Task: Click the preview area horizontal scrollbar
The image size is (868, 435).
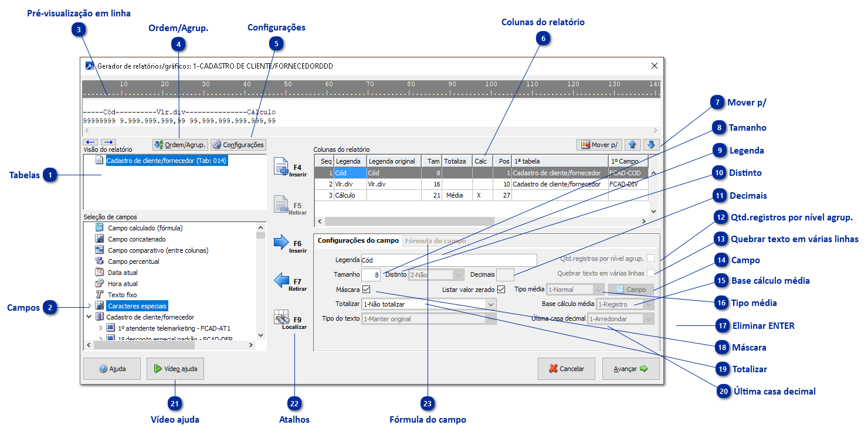Action: [371, 130]
